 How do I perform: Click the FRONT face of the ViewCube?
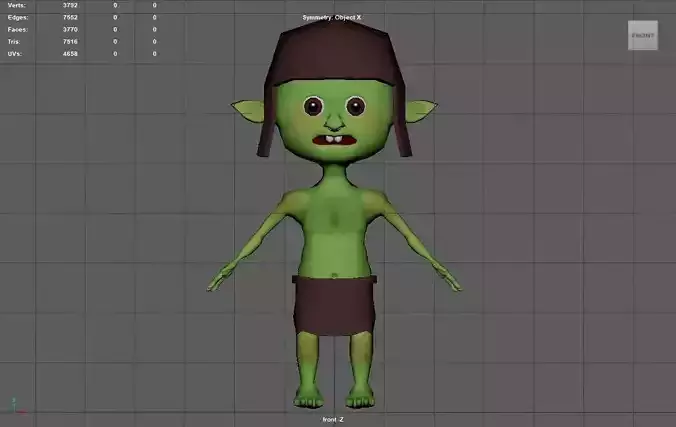[643, 35]
